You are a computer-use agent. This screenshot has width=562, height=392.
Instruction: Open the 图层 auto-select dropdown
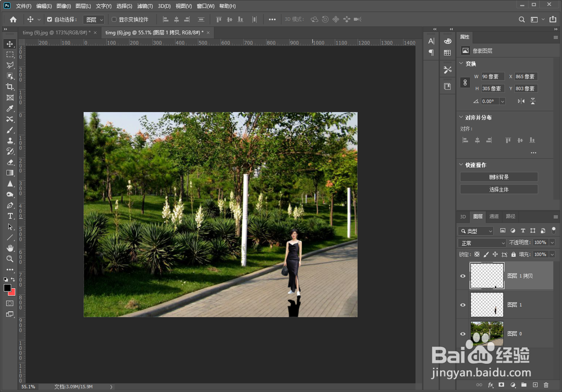tap(94, 19)
